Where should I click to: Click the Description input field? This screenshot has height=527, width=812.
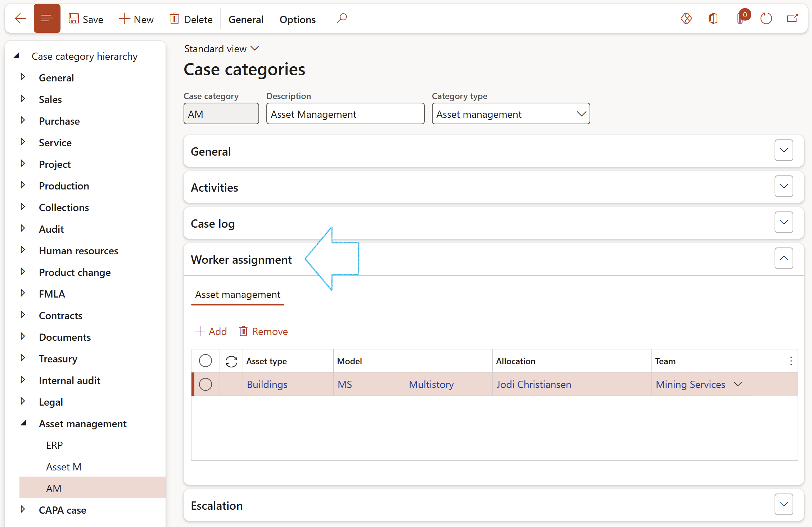[x=345, y=114]
